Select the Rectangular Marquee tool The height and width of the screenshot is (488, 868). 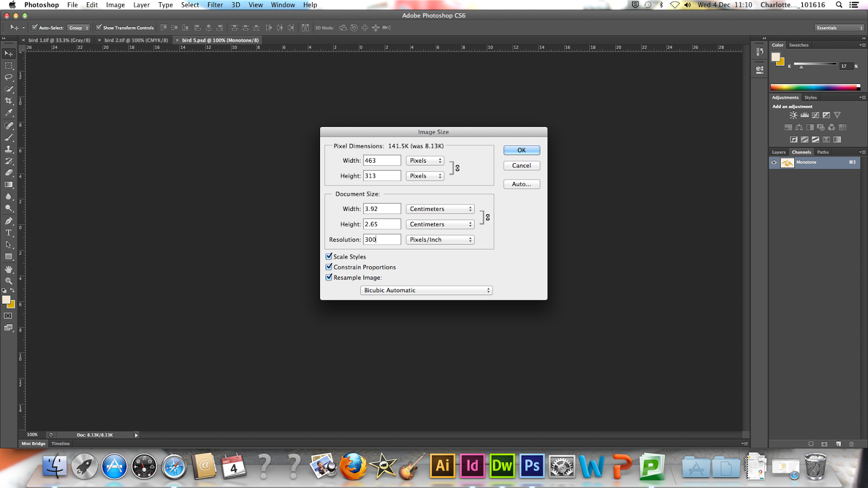click(9, 66)
